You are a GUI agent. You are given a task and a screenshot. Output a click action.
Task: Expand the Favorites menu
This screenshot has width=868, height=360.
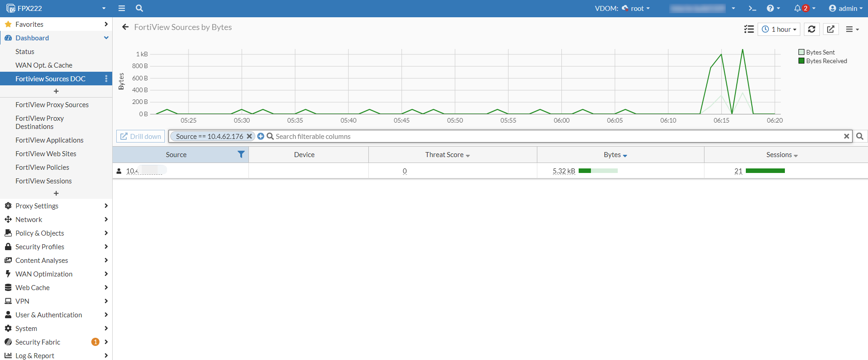[x=106, y=24]
